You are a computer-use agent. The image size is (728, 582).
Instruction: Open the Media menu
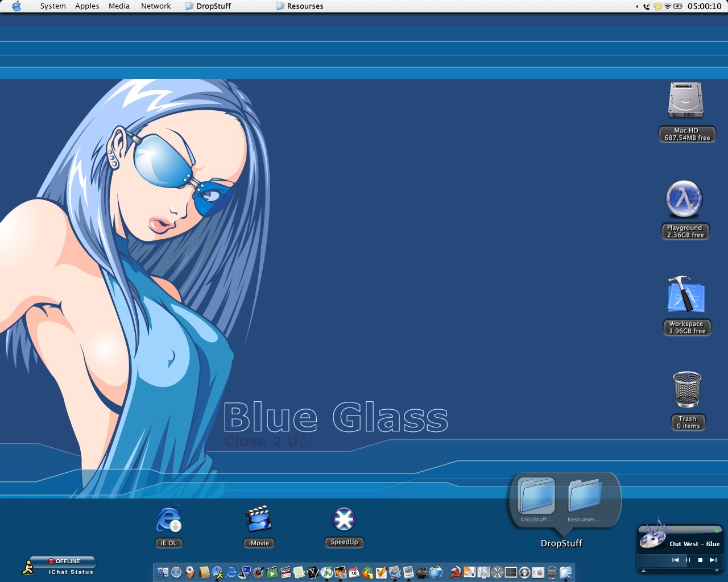119,6
